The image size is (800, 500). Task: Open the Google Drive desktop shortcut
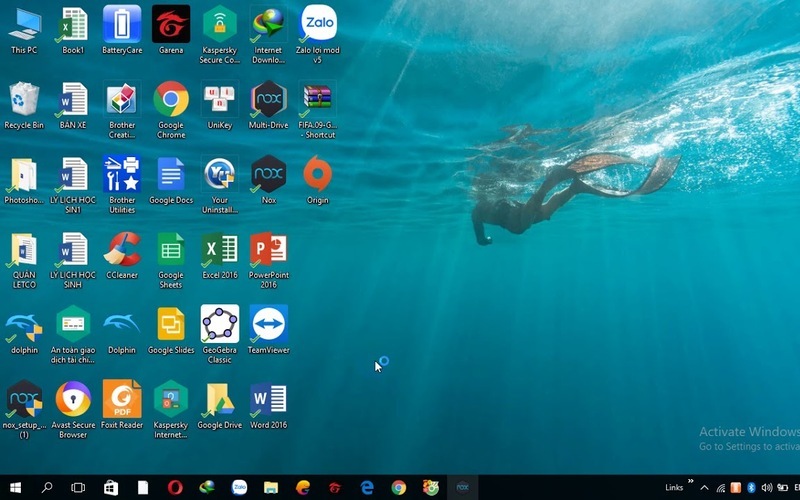coord(220,405)
